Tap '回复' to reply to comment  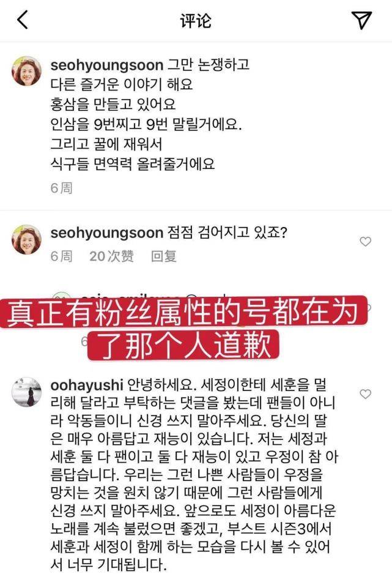tap(164, 256)
